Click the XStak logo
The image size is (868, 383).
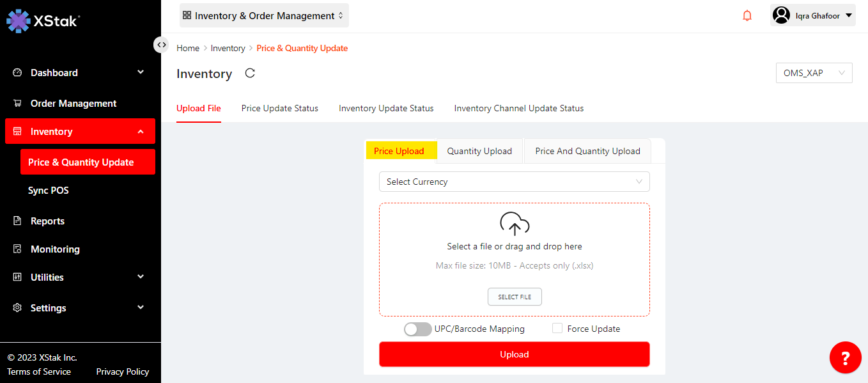click(x=43, y=20)
